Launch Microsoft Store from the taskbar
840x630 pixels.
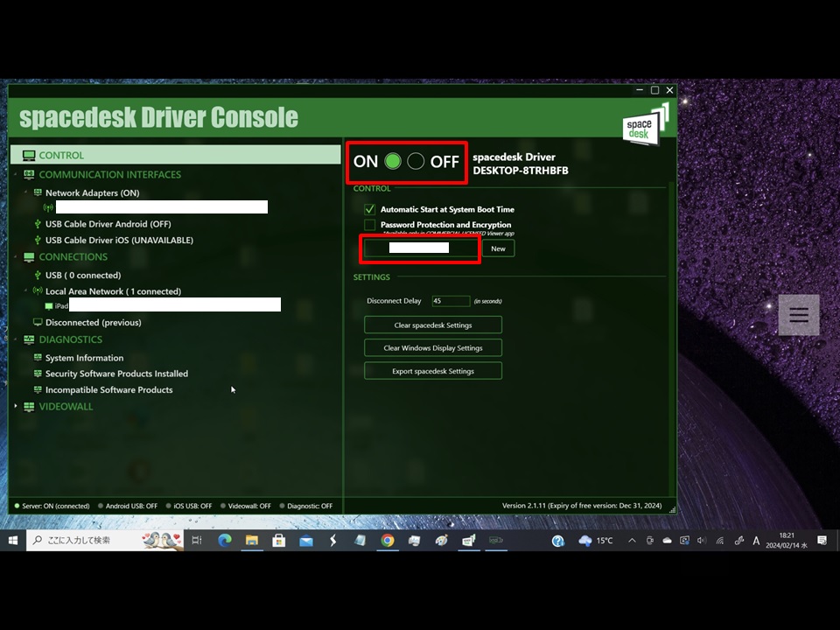(278, 541)
